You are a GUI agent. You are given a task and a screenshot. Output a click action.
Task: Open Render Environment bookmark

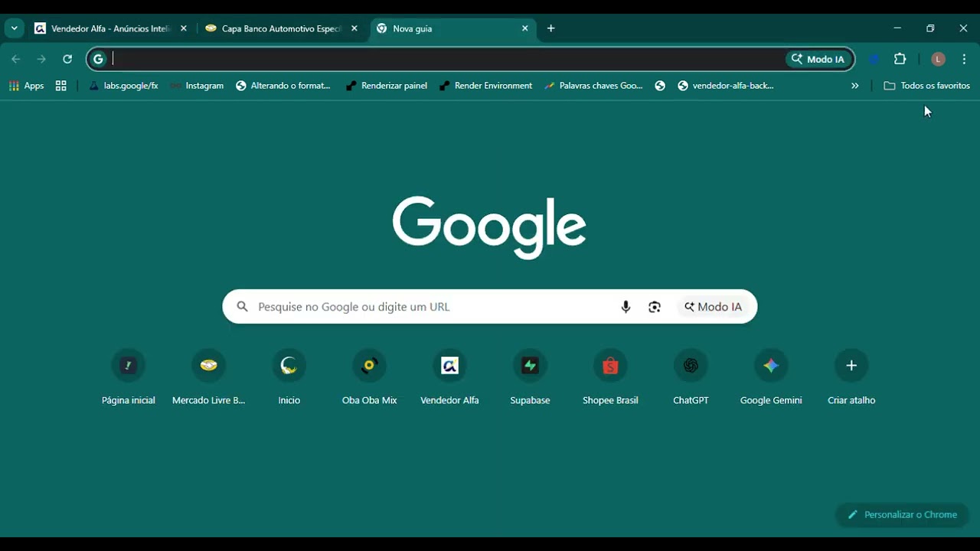pyautogui.click(x=486, y=86)
